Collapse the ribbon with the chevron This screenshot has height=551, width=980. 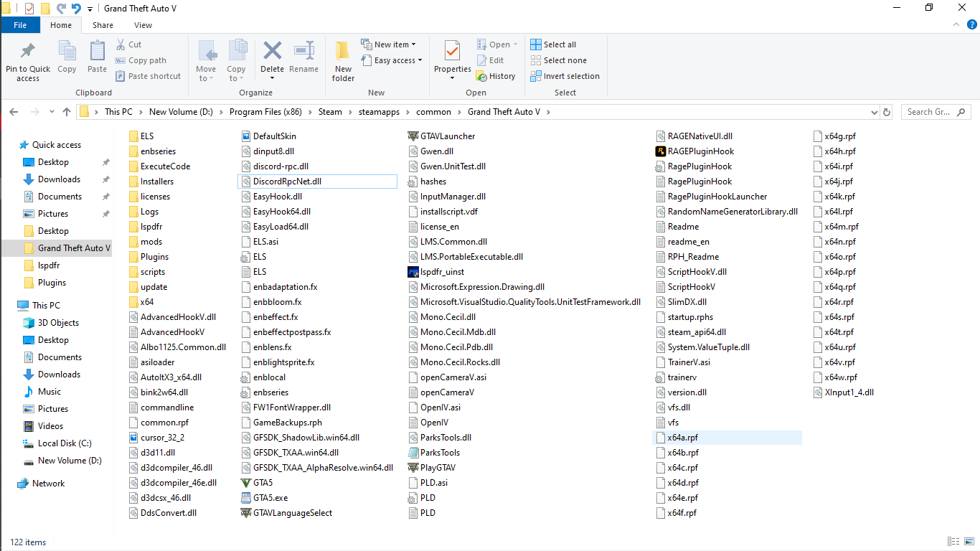956,25
